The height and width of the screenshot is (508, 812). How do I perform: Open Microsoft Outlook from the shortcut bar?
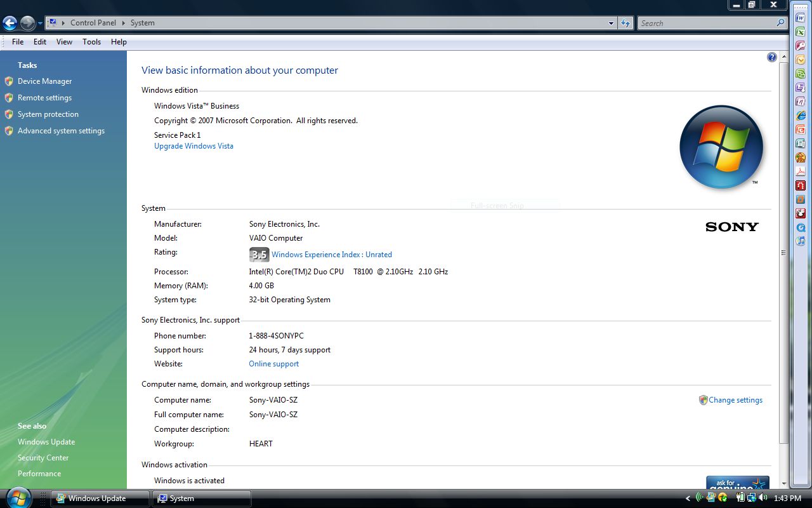coord(801,60)
